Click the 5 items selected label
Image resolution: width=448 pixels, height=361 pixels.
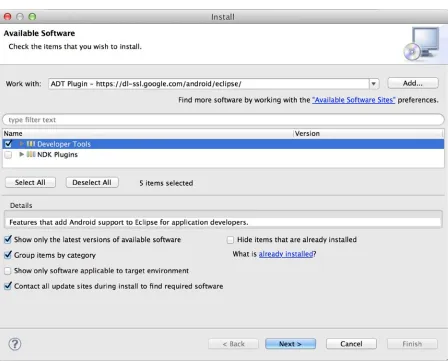tap(166, 183)
